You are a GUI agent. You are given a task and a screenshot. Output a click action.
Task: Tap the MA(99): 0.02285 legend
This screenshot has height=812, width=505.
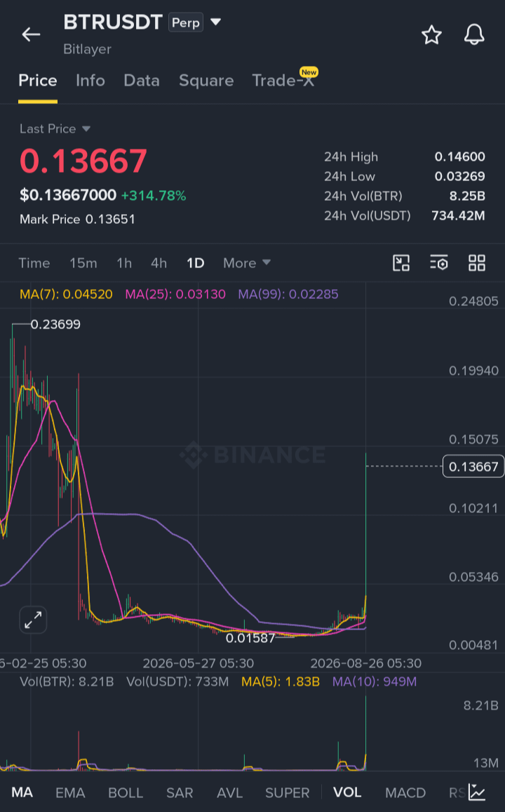click(288, 294)
